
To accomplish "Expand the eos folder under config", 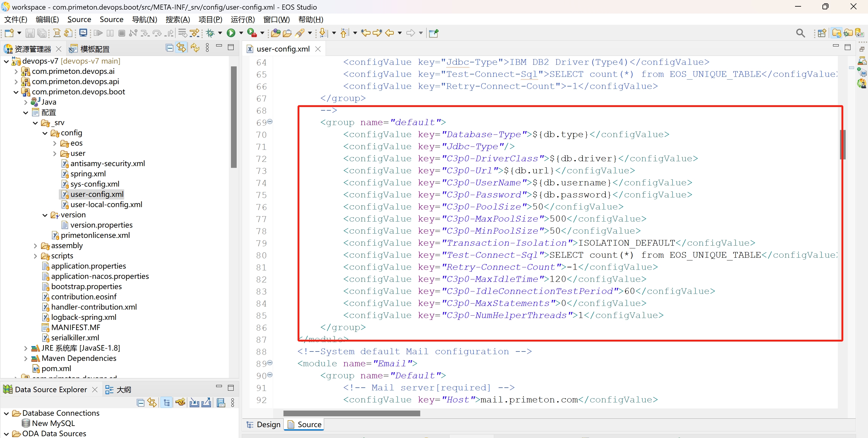I will (x=55, y=143).
